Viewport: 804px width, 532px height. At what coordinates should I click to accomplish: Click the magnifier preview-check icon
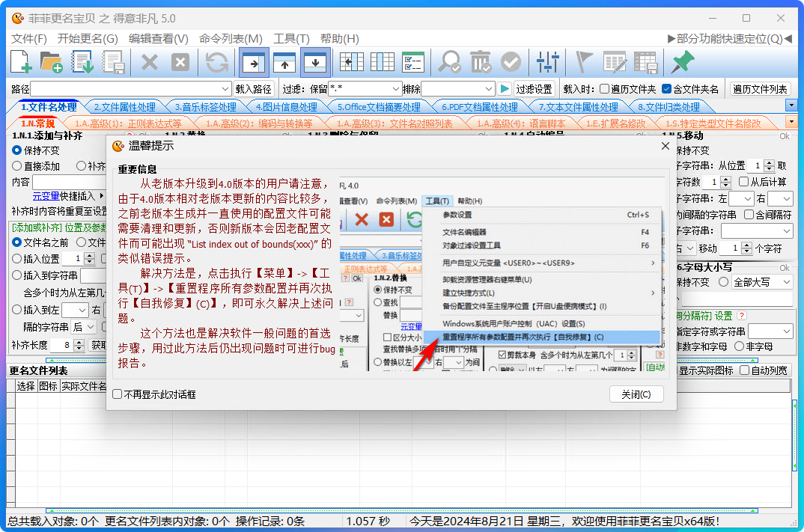[x=449, y=63]
